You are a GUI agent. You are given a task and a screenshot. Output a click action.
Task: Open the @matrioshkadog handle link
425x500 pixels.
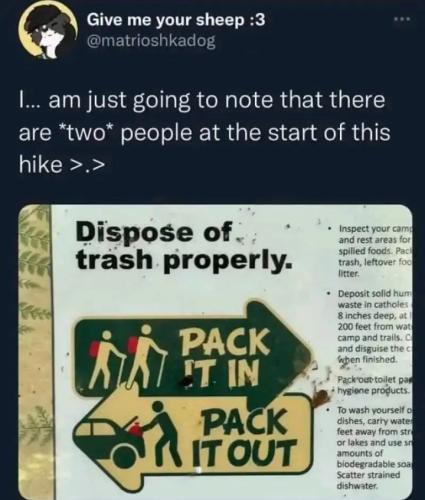point(151,41)
